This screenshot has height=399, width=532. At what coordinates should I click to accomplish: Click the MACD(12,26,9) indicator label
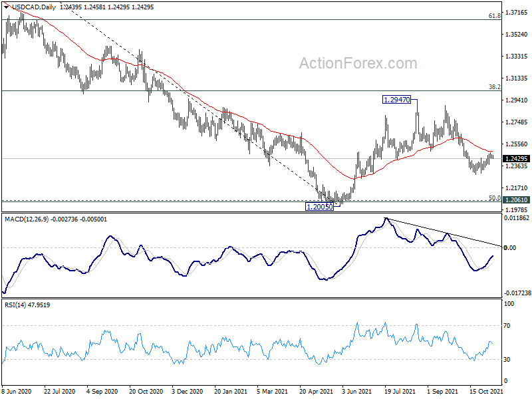click(29, 219)
